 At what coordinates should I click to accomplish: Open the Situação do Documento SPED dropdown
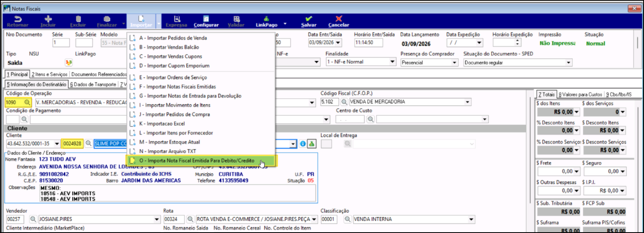[568, 63]
